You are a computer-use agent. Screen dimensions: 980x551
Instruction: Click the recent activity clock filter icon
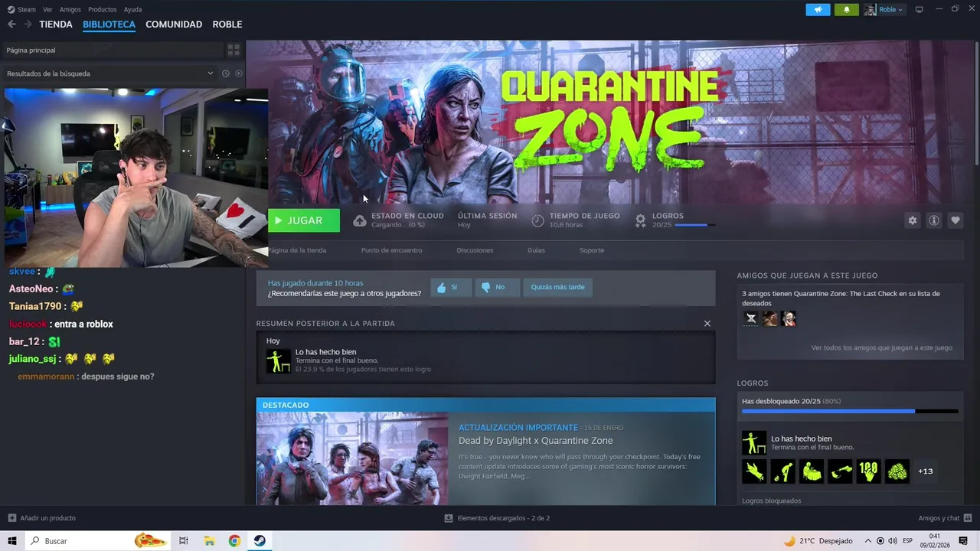tap(226, 73)
